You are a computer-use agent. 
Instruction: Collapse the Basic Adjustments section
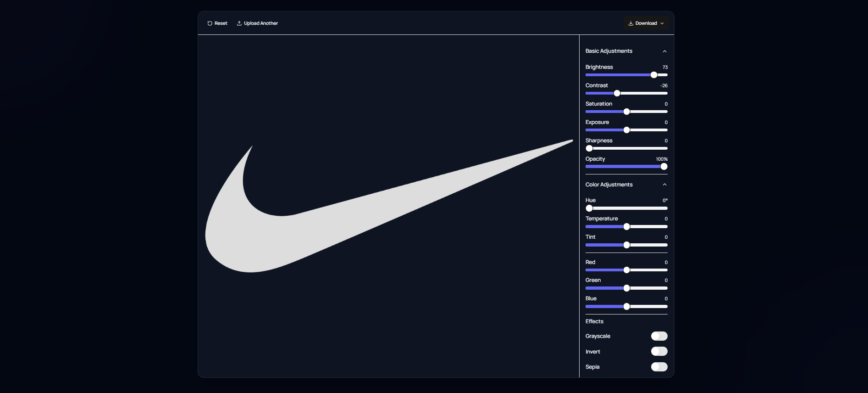pyautogui.click(x=664, y=51)
